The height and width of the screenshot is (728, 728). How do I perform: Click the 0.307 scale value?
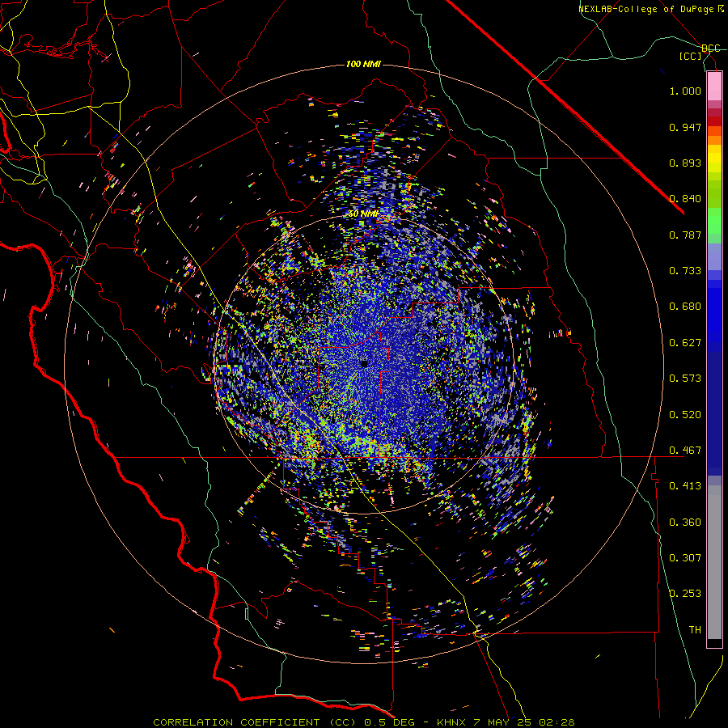click(685, 558)
